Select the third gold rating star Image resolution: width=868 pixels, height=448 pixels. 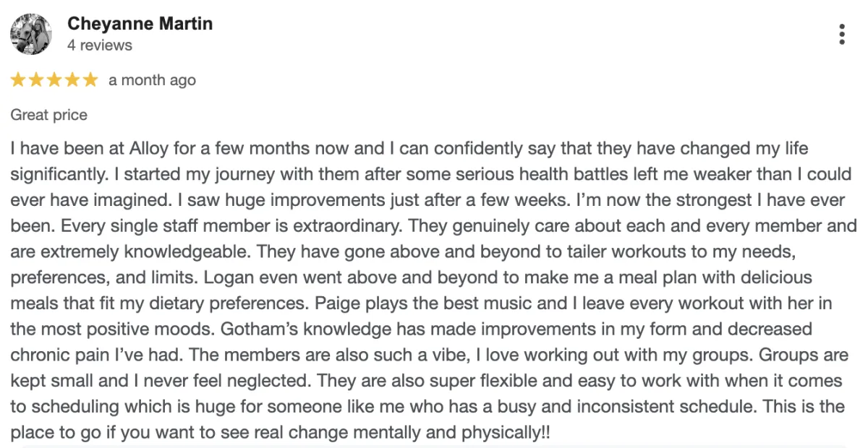click(54, 80)
